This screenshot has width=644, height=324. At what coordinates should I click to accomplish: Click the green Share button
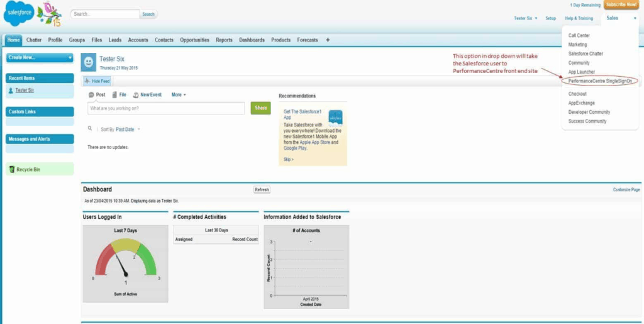pos(261,108)
